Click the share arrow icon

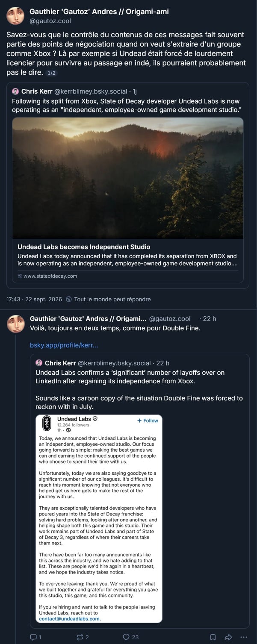click(228, 637)
